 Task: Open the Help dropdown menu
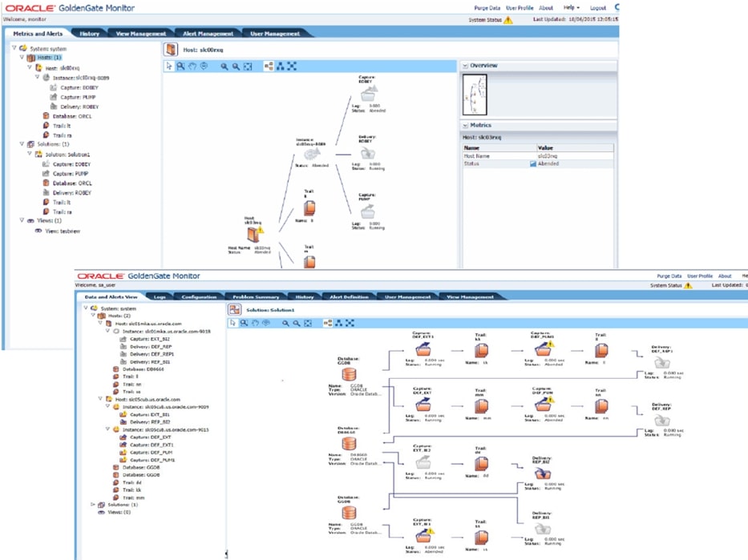(571, 7)
